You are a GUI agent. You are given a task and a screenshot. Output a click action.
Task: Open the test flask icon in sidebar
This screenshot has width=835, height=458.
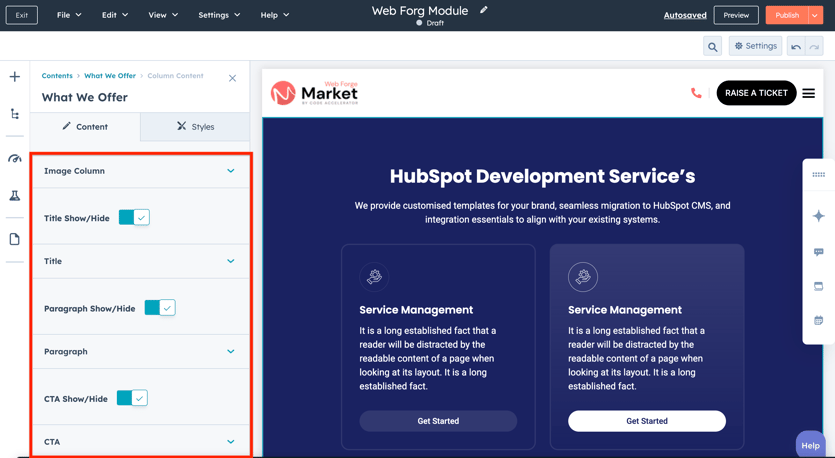pos(15,196)
